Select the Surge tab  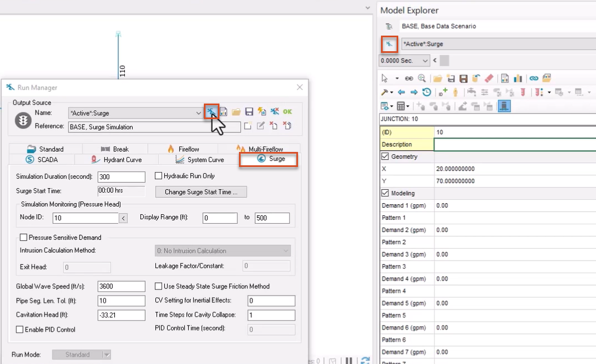pos(268,159)
